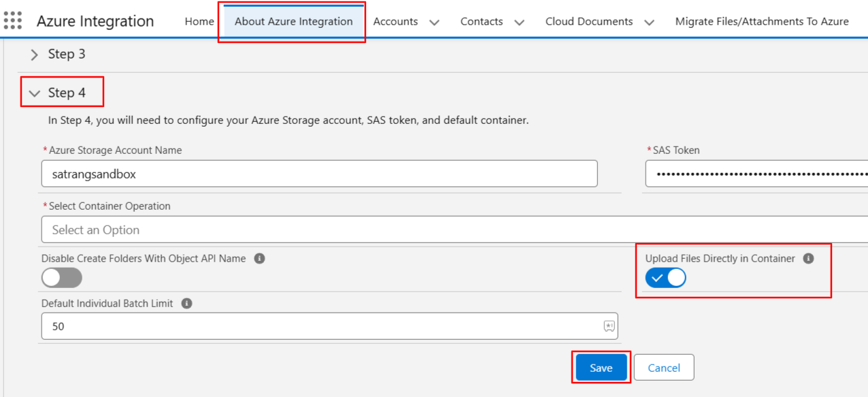Save the Step 4 configuration
868x397 pixels.
[x=601, y=368]
